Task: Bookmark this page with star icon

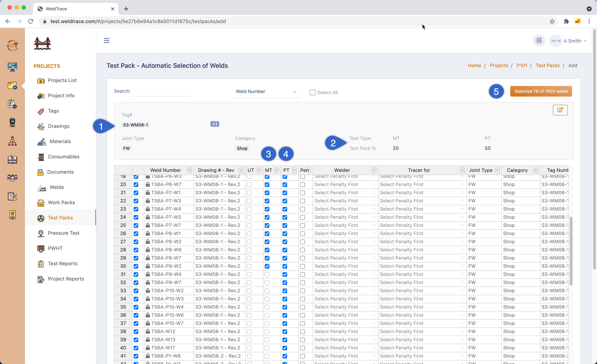Action: [x=552, y=21]
